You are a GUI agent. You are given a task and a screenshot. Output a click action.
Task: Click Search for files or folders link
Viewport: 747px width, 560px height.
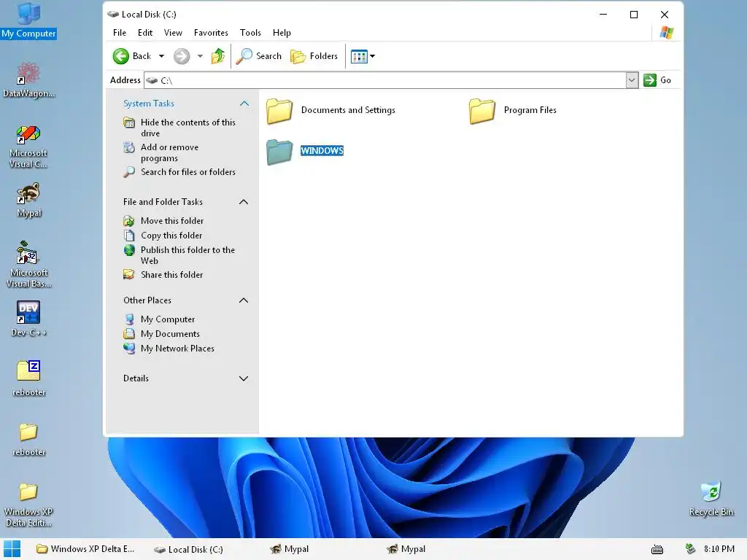tap(187, 172)
